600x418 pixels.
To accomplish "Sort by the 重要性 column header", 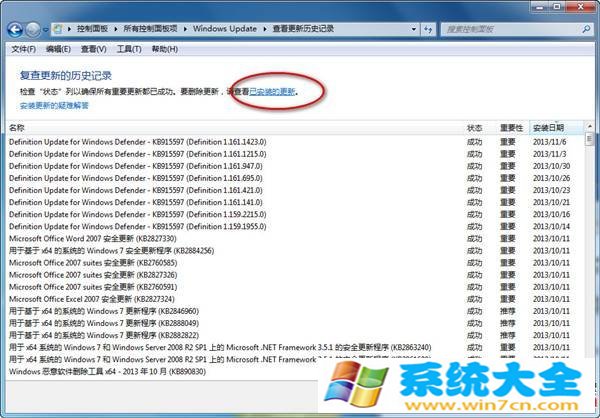I will (511, 128).
